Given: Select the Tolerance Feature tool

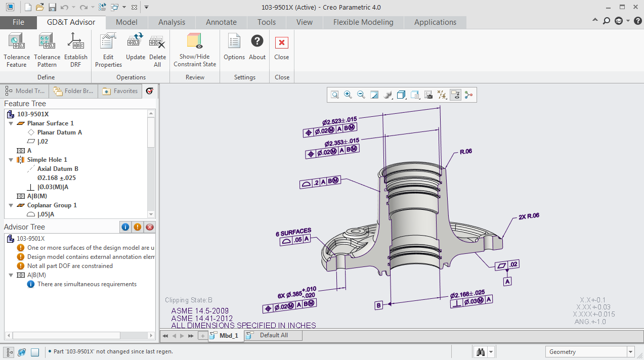Looking at the screenshot, I should (17, 49).
